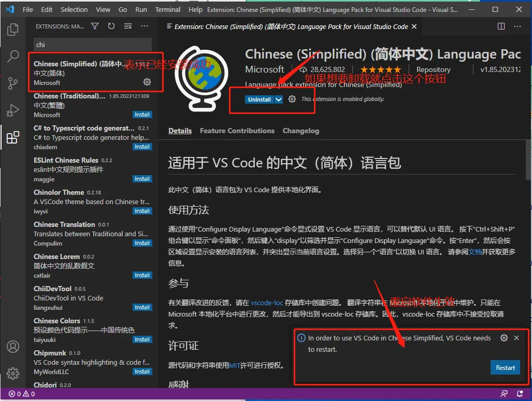
Task: Click the extension globe logo
Action: pyautogui.click(x=202, y=79)
